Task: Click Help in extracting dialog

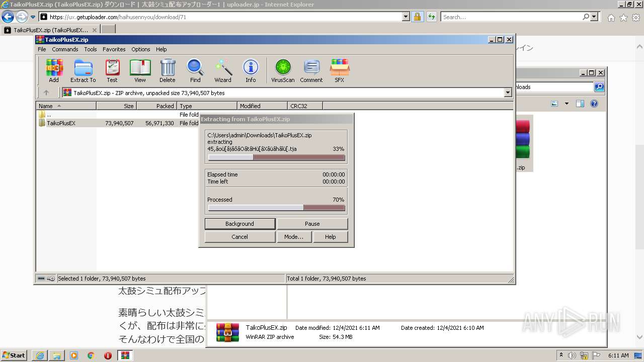Action: [x=331, y=237]
